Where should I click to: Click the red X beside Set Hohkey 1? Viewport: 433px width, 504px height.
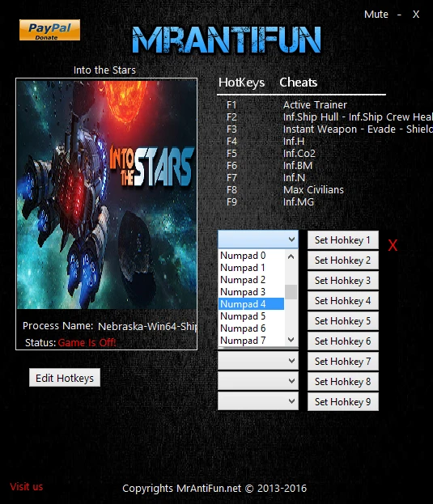click(x=393, y=246)
